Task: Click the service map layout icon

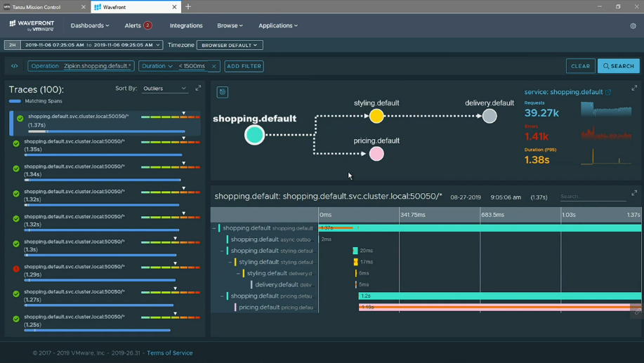Action: 222,92
